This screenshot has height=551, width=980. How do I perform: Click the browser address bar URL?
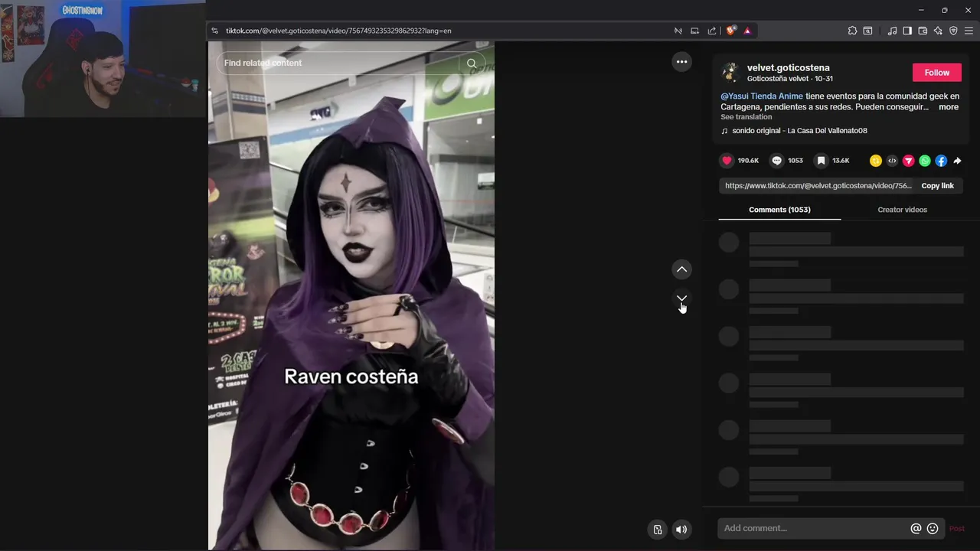coord(338,31)
